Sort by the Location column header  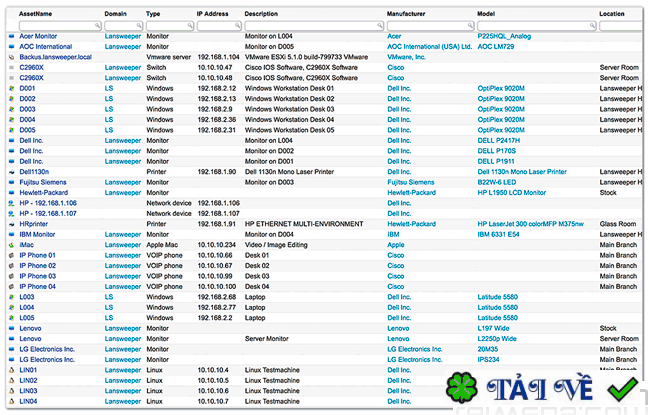pyautogui.click(x=612, y=14)
